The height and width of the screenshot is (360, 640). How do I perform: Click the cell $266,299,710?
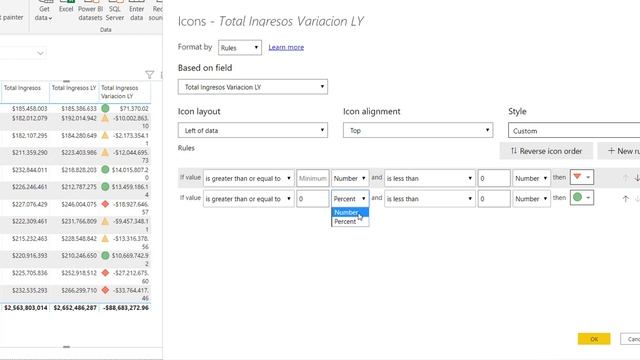[79, 291]
